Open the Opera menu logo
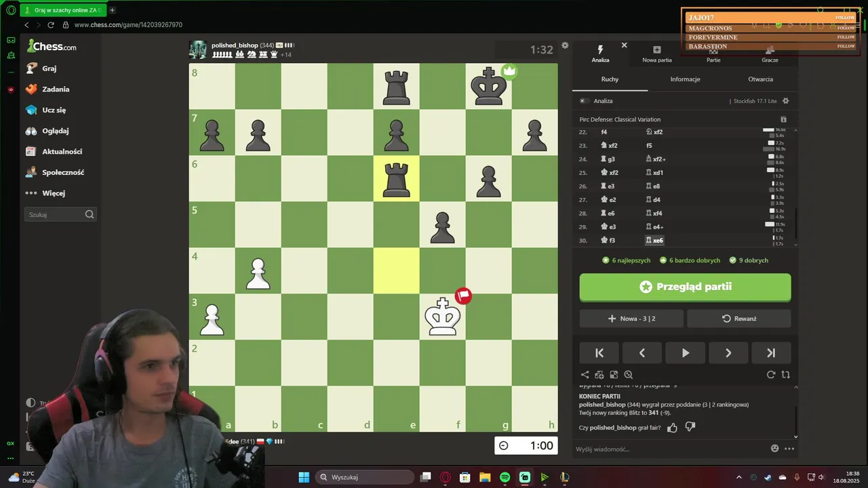 [x=11, y=10]
